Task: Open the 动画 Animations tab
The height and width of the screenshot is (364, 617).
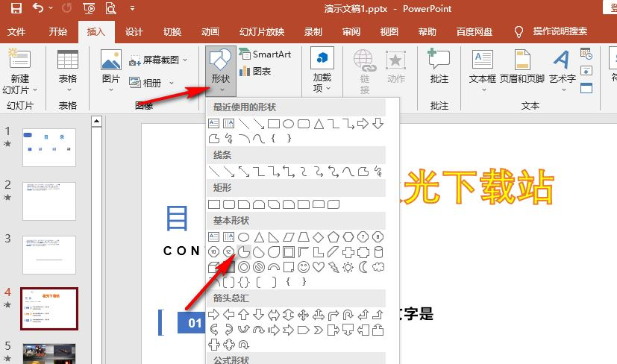Action: coord(210,31)
